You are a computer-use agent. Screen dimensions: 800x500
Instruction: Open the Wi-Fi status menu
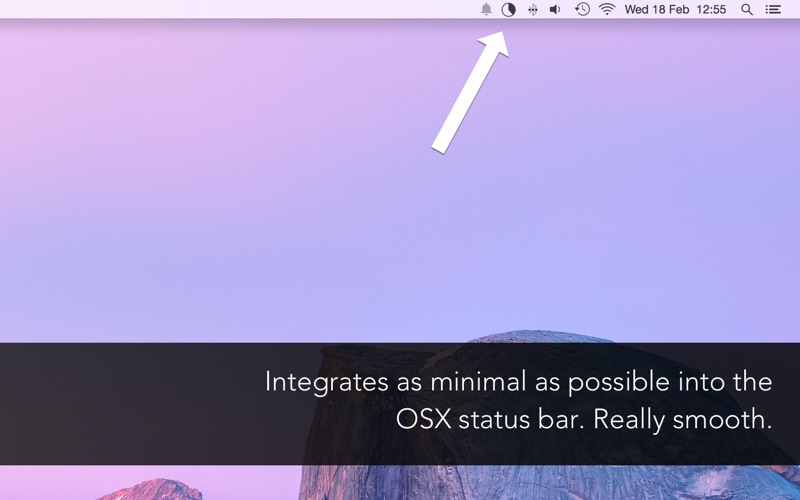pyautogui.click(x=607, y=9)
